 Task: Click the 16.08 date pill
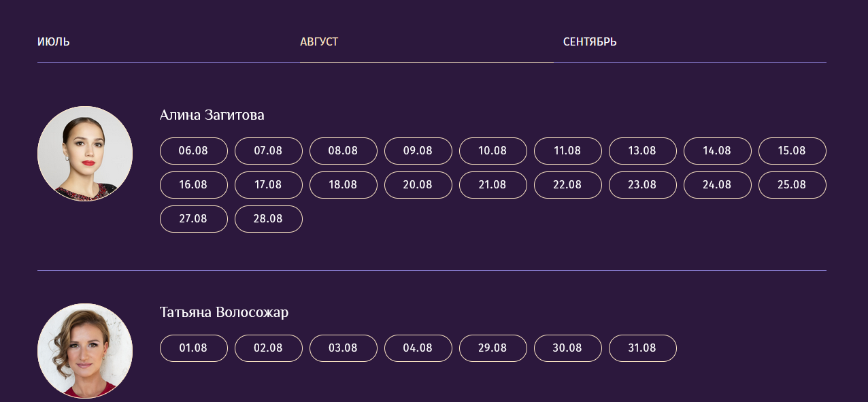(x=194, y=185)
